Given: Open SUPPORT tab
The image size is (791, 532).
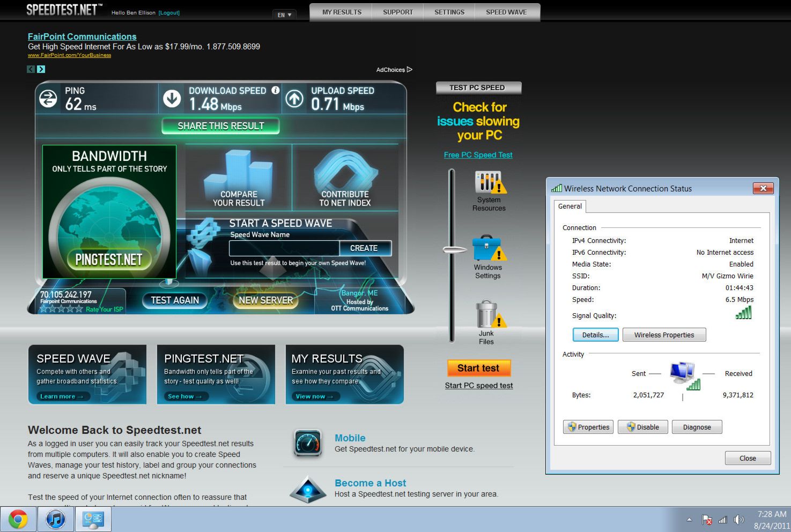Looking at the screenshot, I should (398, 12).
